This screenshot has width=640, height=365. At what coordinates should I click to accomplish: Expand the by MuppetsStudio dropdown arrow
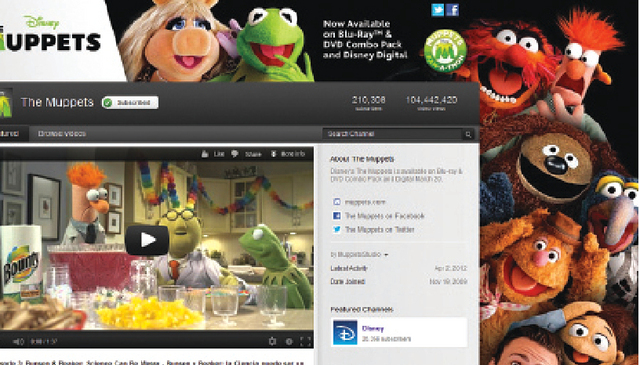[386, 255]
